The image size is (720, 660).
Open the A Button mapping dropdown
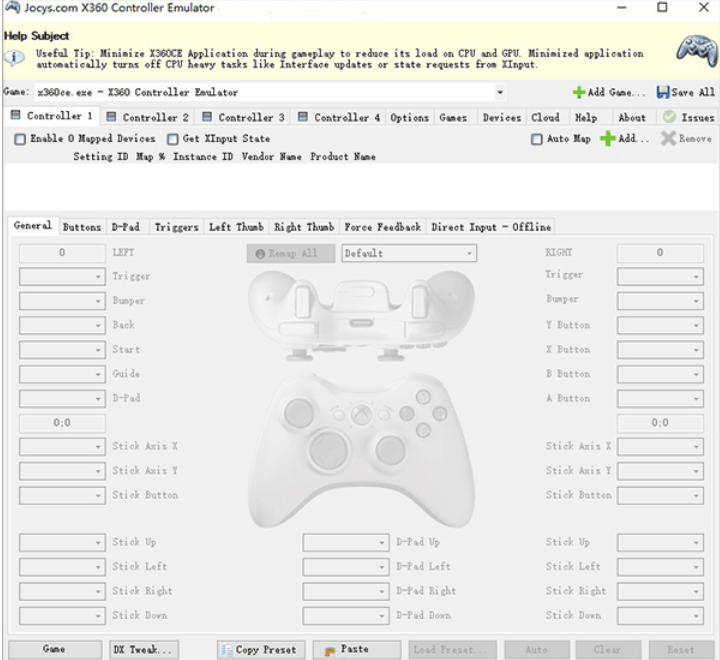[697, 399]
